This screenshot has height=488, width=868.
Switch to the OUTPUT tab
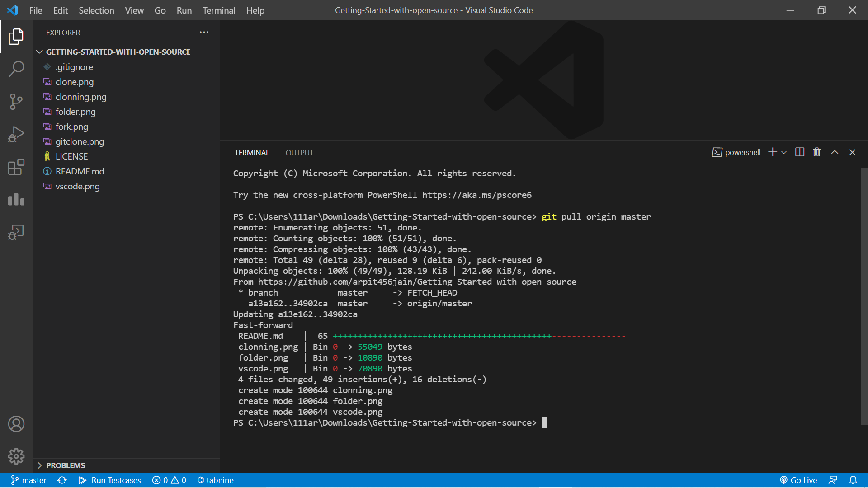click(x=299, y=153)
